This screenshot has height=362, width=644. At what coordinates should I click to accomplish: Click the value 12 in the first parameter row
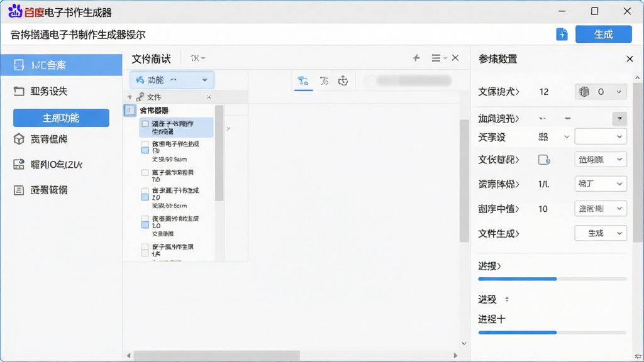[544, 92]
